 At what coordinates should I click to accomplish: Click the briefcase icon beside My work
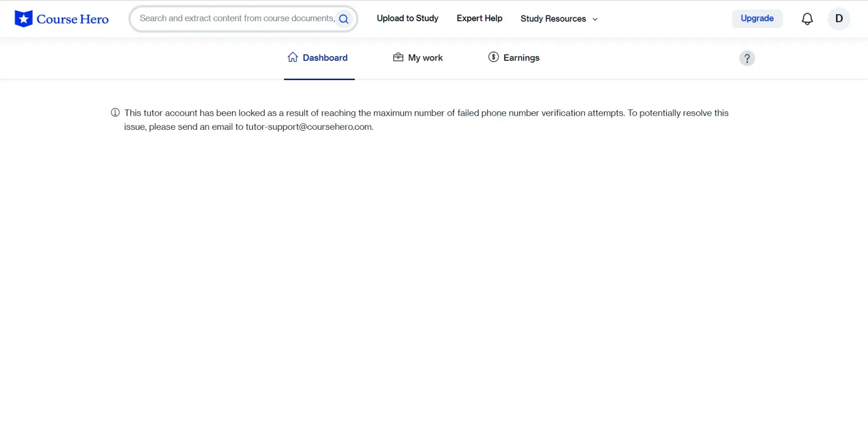pyautogui.click(x=398, y=57)
